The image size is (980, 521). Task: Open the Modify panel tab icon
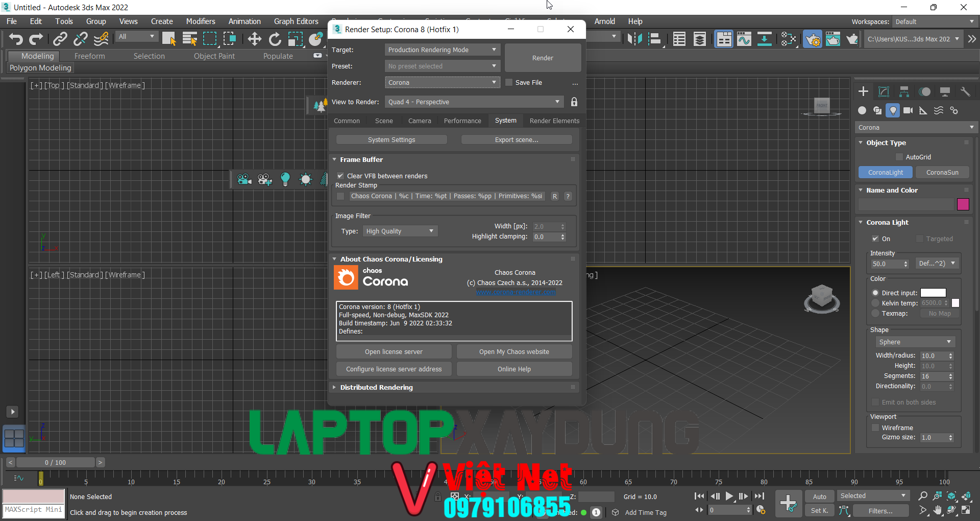(884, 91)
